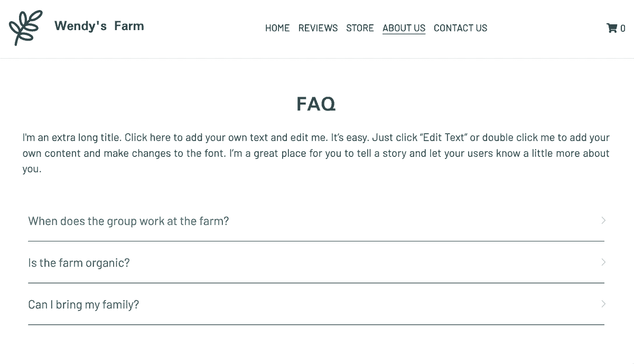Open the shopping cart icon
The image size is (634, 364).
coord(612,28)
